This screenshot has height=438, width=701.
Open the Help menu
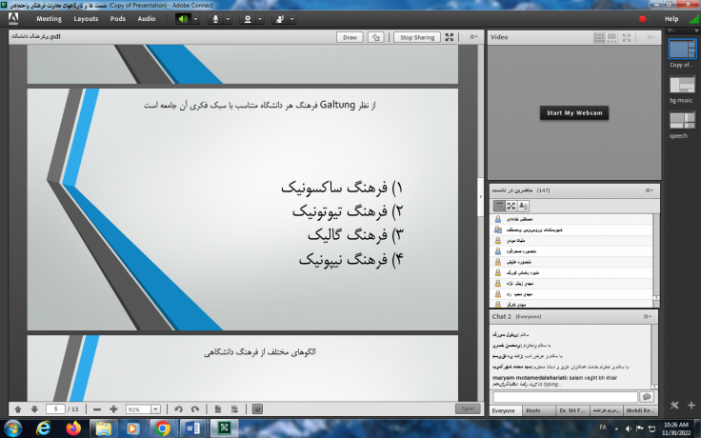671,19
